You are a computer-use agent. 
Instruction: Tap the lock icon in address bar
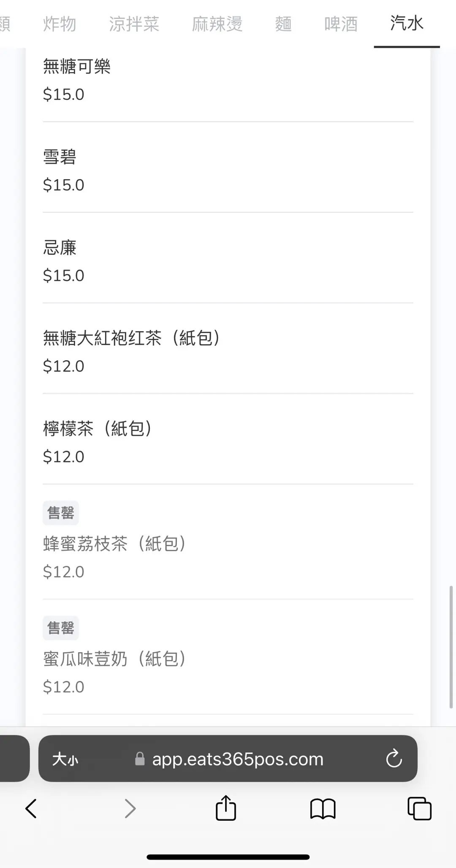click(x=140, y=759)
